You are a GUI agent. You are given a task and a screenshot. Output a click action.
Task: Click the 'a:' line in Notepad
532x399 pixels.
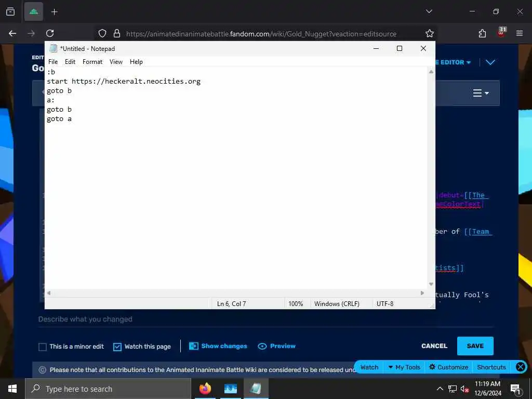click(50, 100)
